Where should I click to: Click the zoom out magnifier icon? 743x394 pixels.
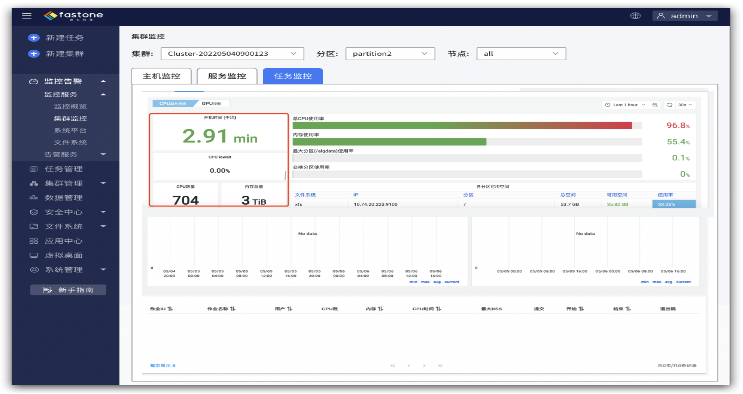click(x=655, y=105)
